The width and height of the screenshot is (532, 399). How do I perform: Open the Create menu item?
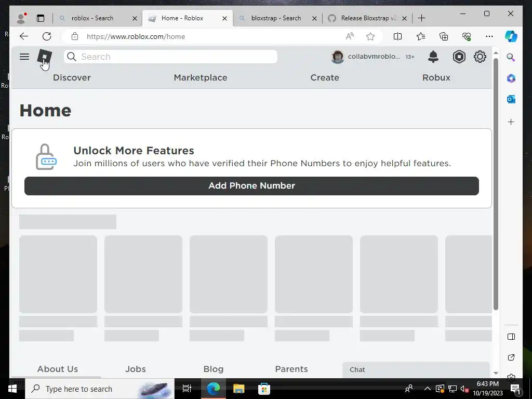[325, 78]
